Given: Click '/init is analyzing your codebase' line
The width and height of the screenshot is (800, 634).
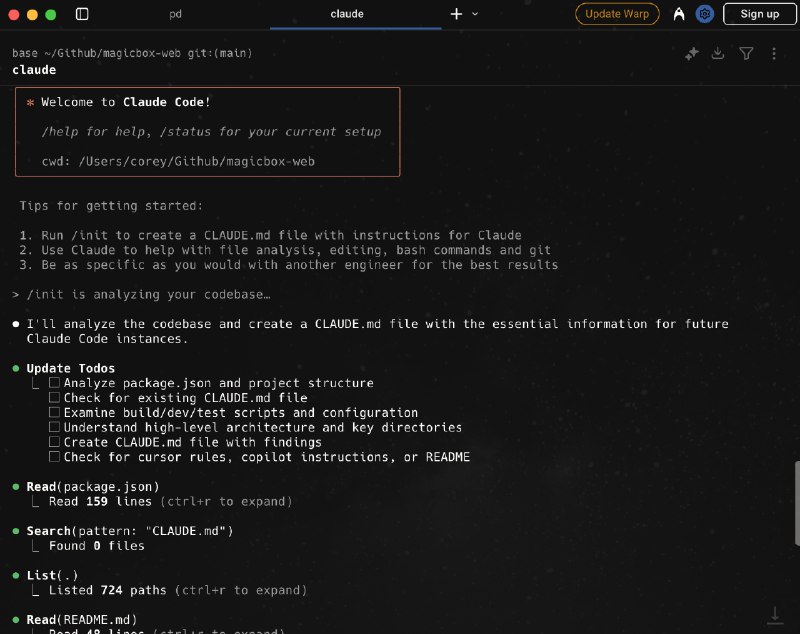Looking at the screenshot, I should pos(148,294).
